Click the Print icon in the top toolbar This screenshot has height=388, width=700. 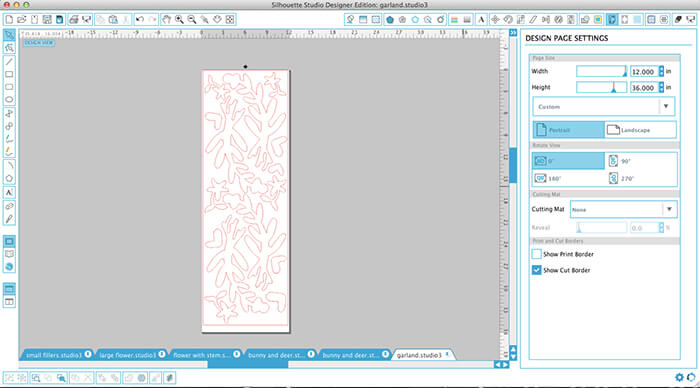coord(74,20)
